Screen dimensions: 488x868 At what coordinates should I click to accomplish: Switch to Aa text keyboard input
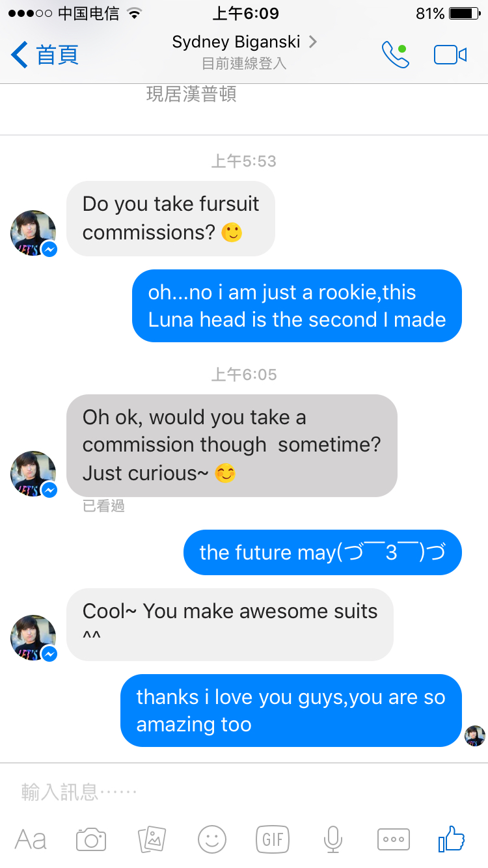[x=31, y=839]
